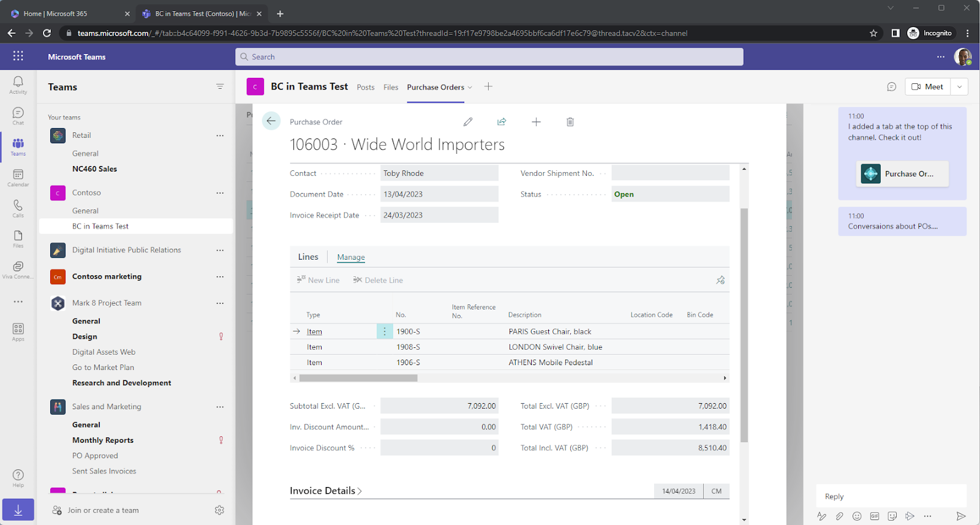This screenshot has width=980, height=525.
Task: Pin the Lines action bar
Action: [720, 280]
